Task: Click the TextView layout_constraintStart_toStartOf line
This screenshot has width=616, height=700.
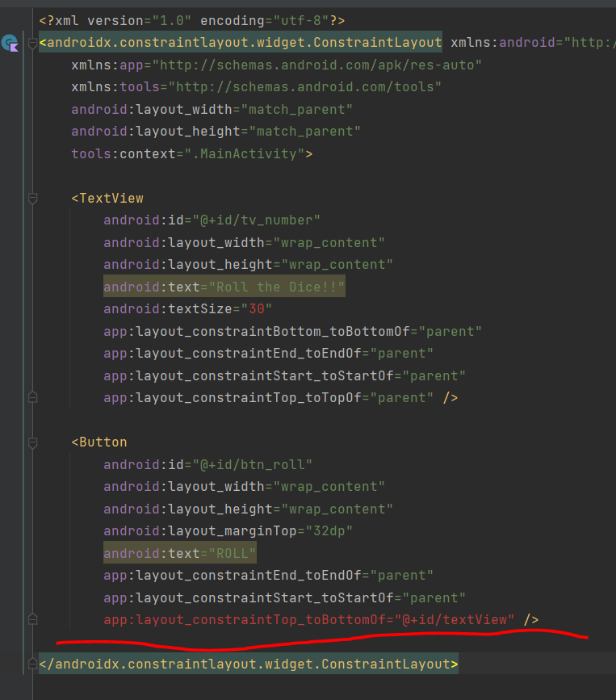Action: point(284,376)
